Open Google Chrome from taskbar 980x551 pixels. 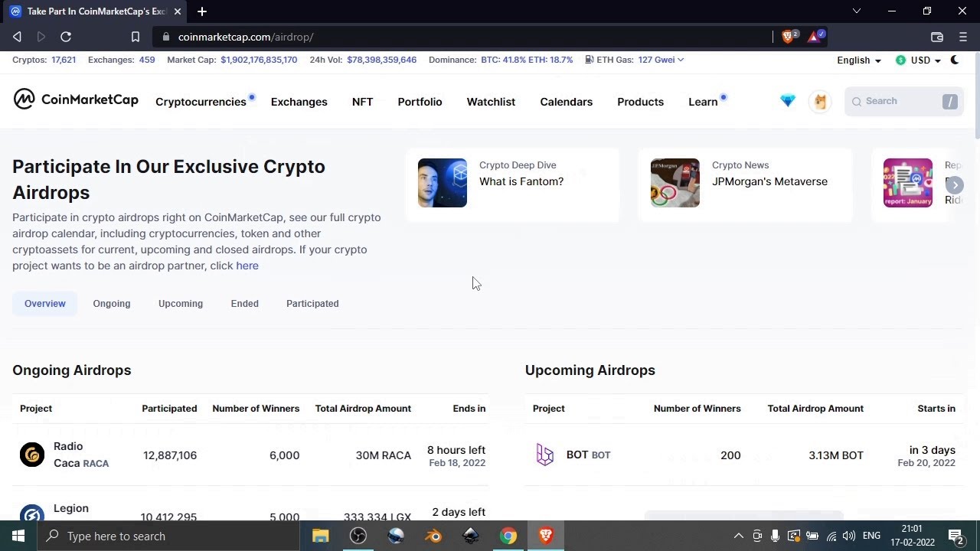tap(508, 536)
